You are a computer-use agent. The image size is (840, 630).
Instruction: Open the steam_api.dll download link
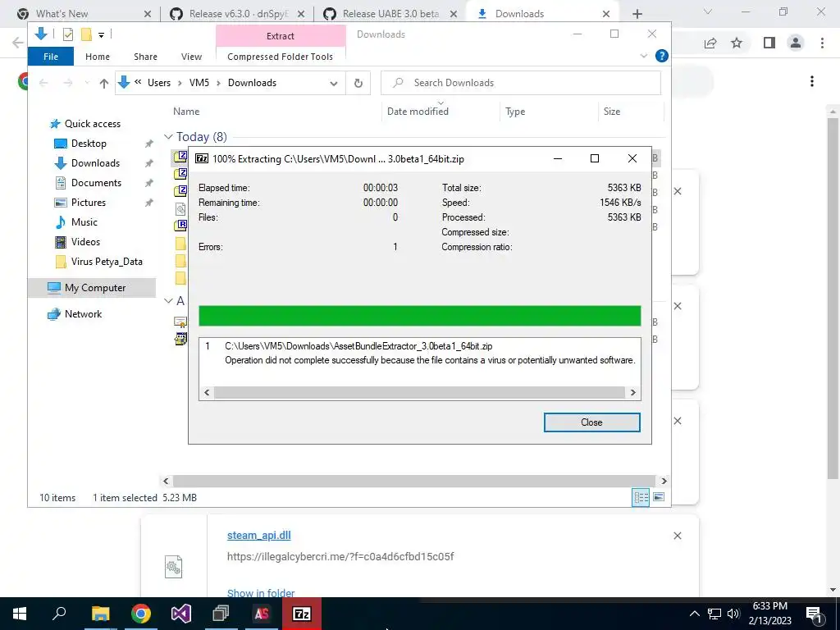click(258, 535)
